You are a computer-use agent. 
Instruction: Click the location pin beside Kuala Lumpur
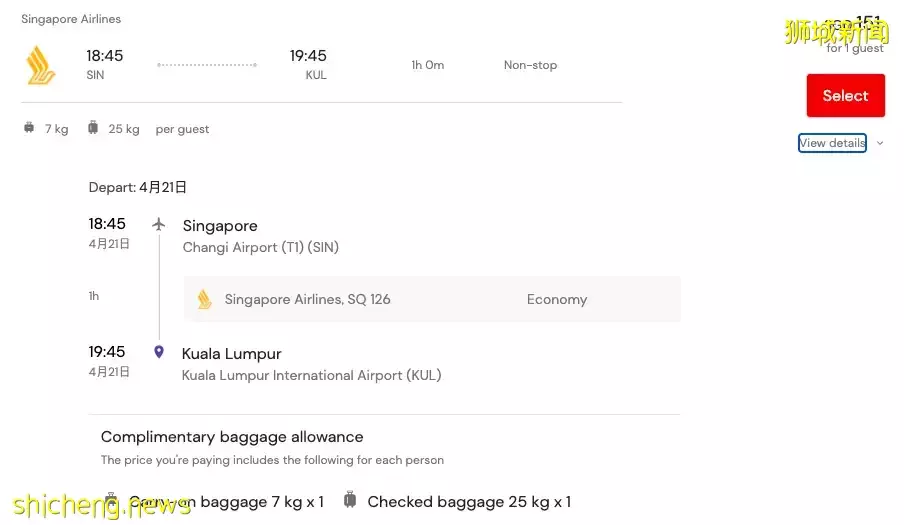pos(158,352)
